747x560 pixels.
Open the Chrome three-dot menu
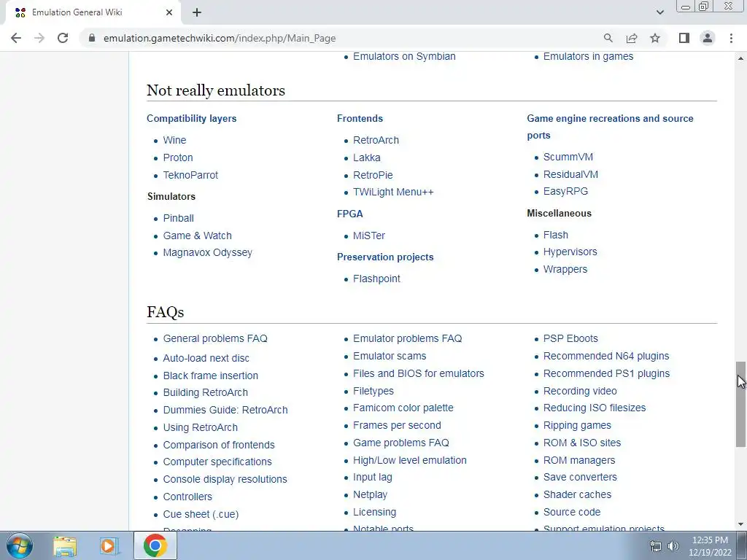click(731, 38)
